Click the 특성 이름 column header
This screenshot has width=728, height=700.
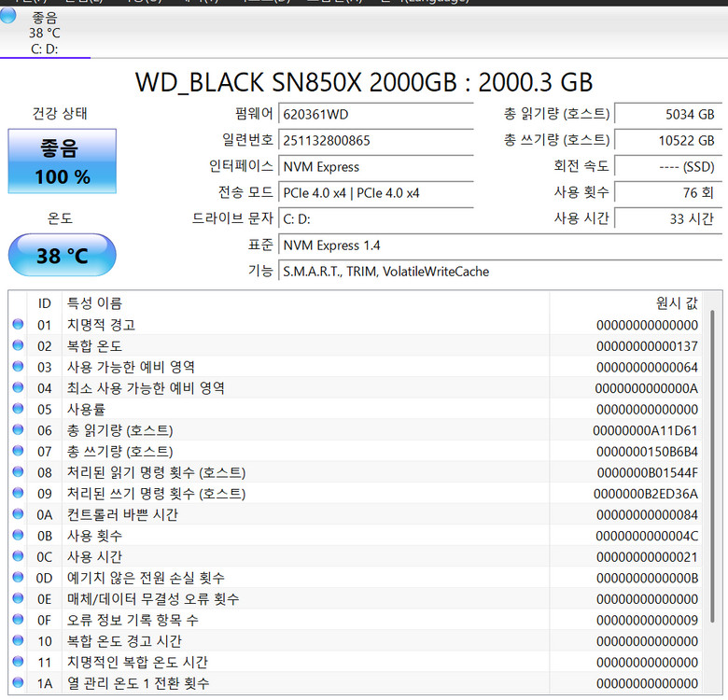tap(93, 303)
